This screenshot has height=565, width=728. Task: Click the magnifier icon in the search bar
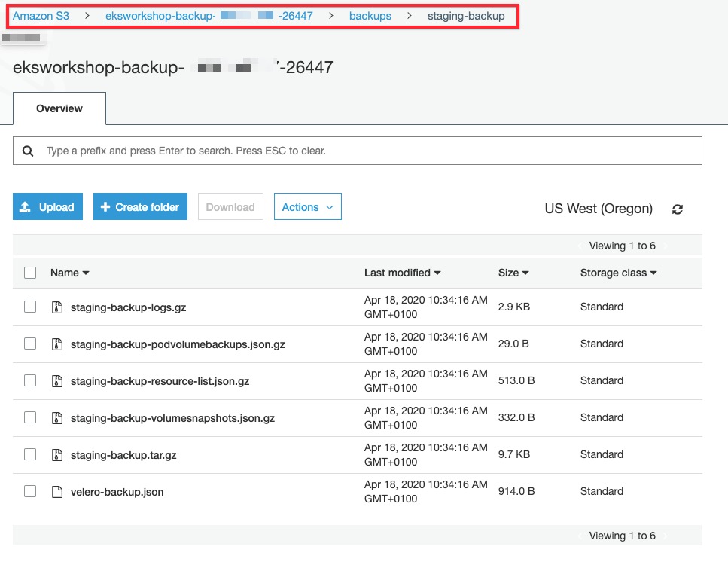click(28, 151)
